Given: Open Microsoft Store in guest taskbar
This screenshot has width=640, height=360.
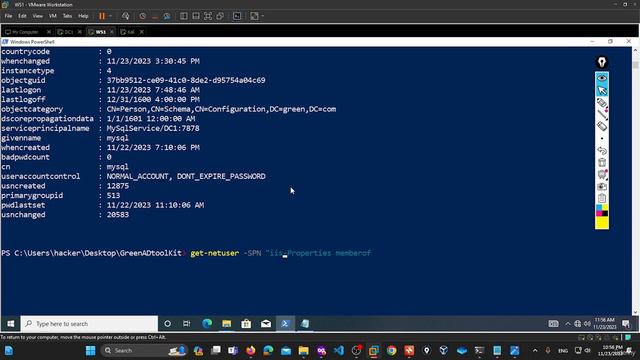Looking at the screenshot, I should pyautogui.click(x=246, y=324).
